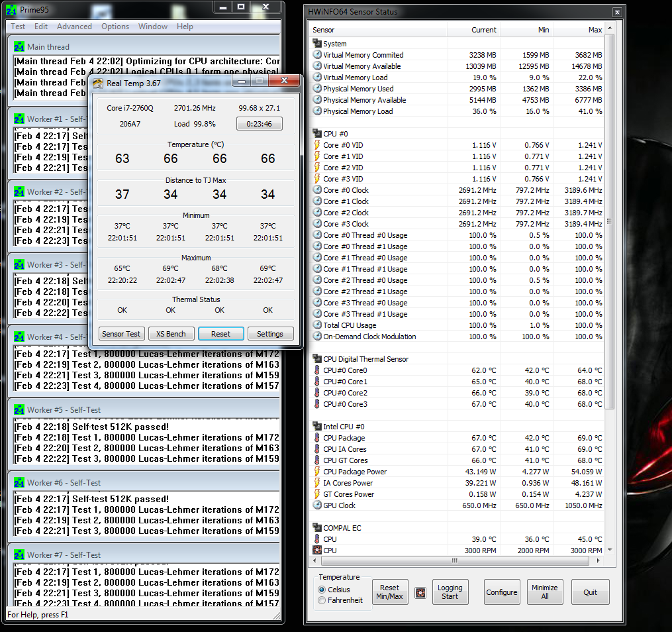Open the Test menu in Prime95
This screenshot has height=632, width=672.
pos(18,26)
